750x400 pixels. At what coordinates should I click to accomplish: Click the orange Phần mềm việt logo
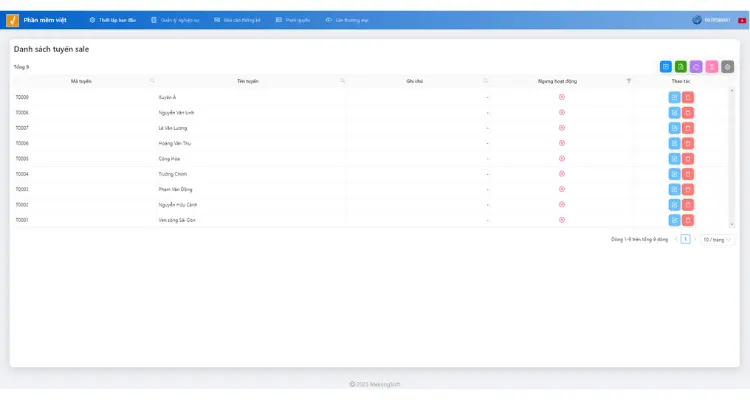12,20
